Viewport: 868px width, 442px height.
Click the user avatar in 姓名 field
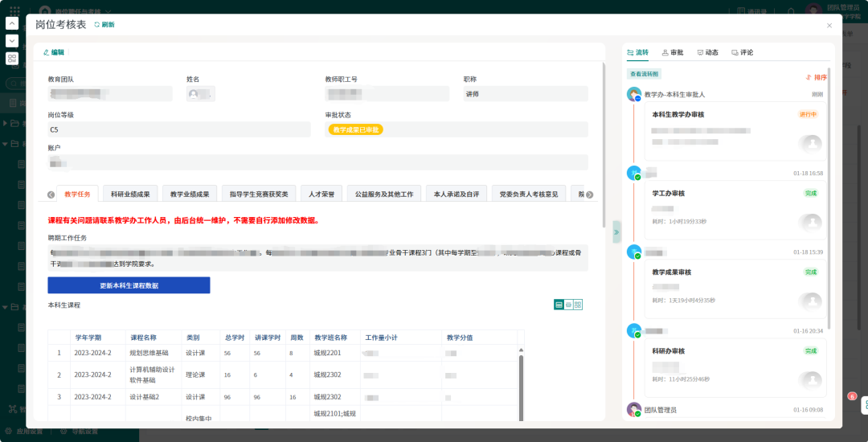coord(193,94)
